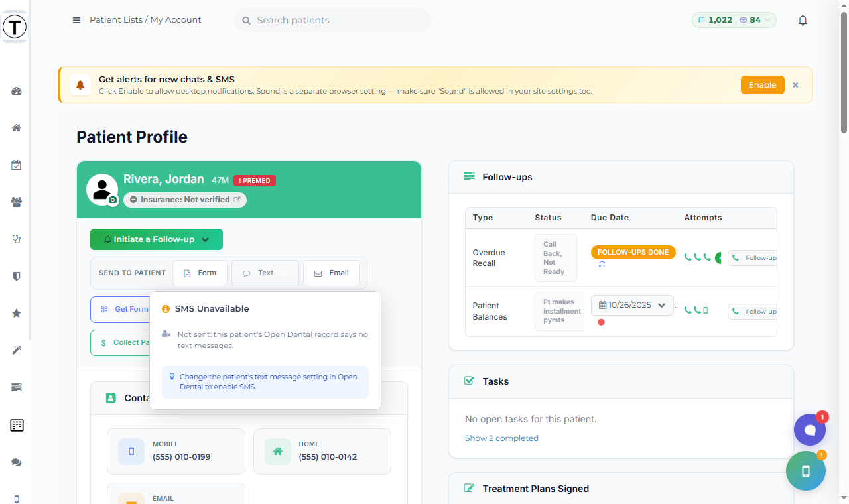This screenshot has width=849, height=504.
Task: Click Follow-up button in Overdue Recall row
Action: pos(752,257)
